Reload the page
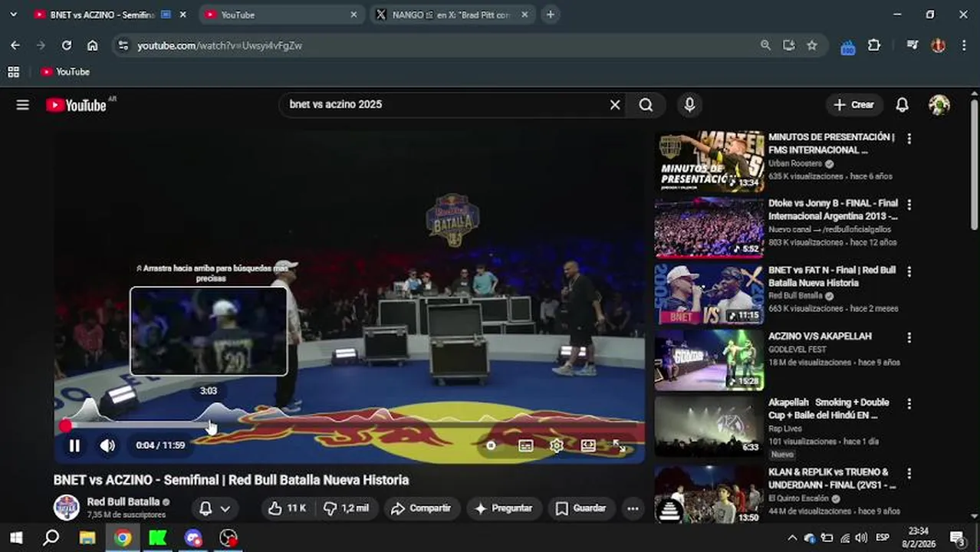This screenshot has height=552, width=980. click(67, 45)
